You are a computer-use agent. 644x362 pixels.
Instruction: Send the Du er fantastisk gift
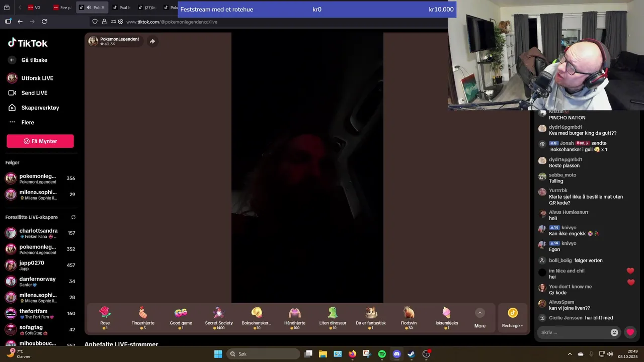[x=371, y=318]
